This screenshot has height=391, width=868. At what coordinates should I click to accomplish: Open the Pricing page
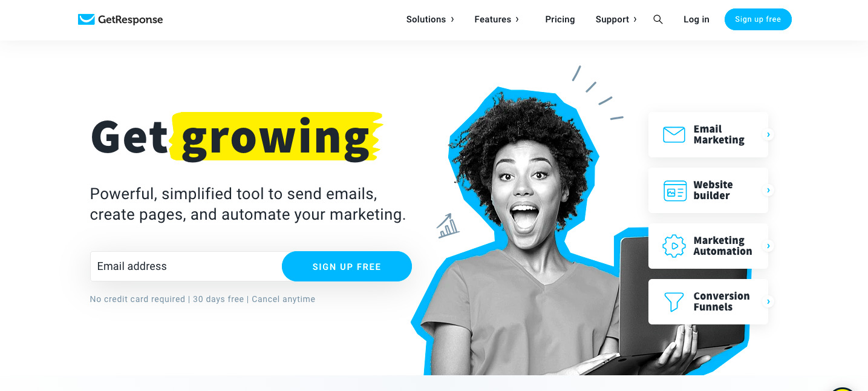[x=560, y=19]
